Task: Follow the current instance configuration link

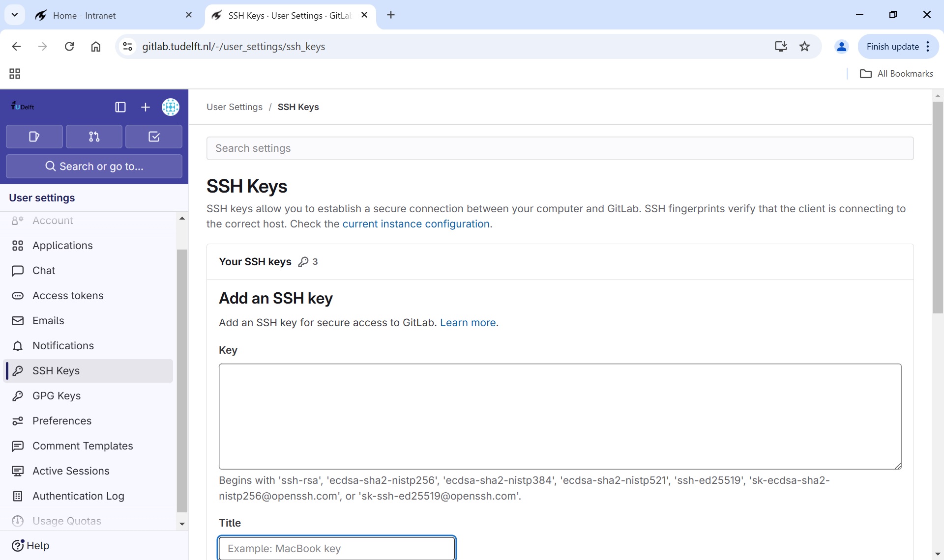Action: click(x=416, y=224)
